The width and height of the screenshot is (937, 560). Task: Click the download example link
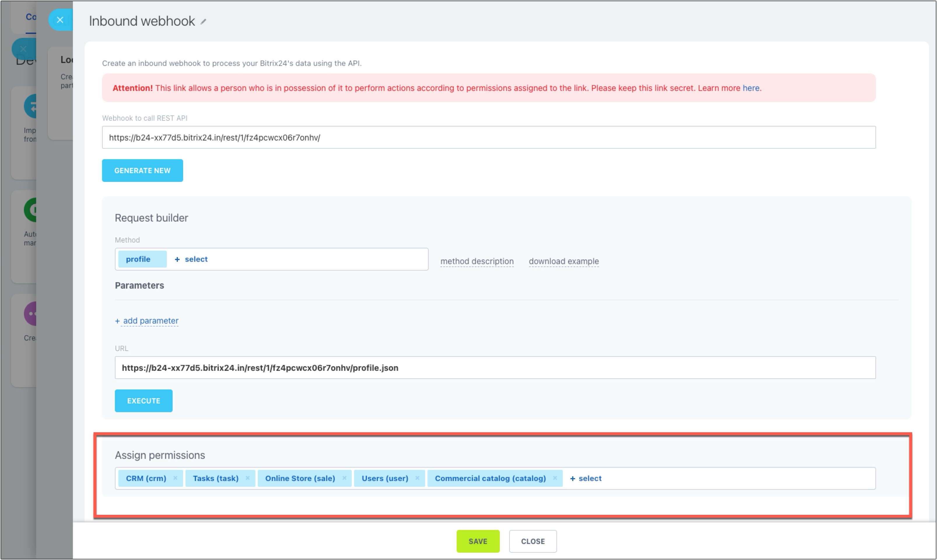[x=564, y=261]
